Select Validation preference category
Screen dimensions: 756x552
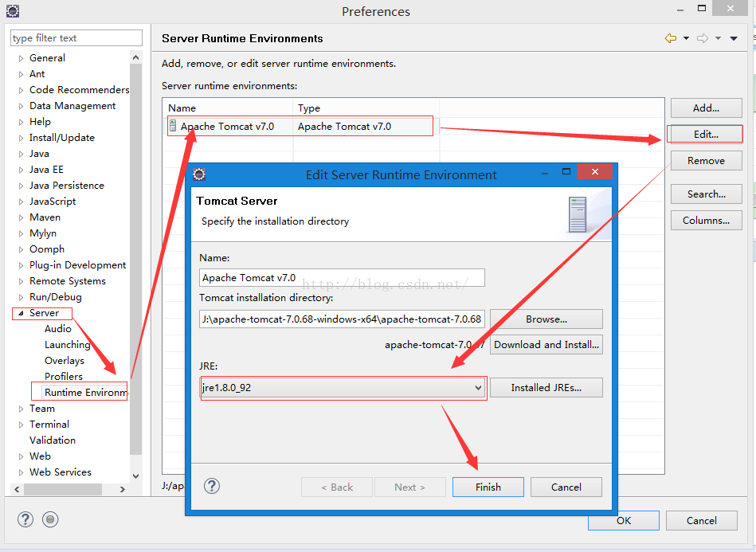[x=53, y=440]
